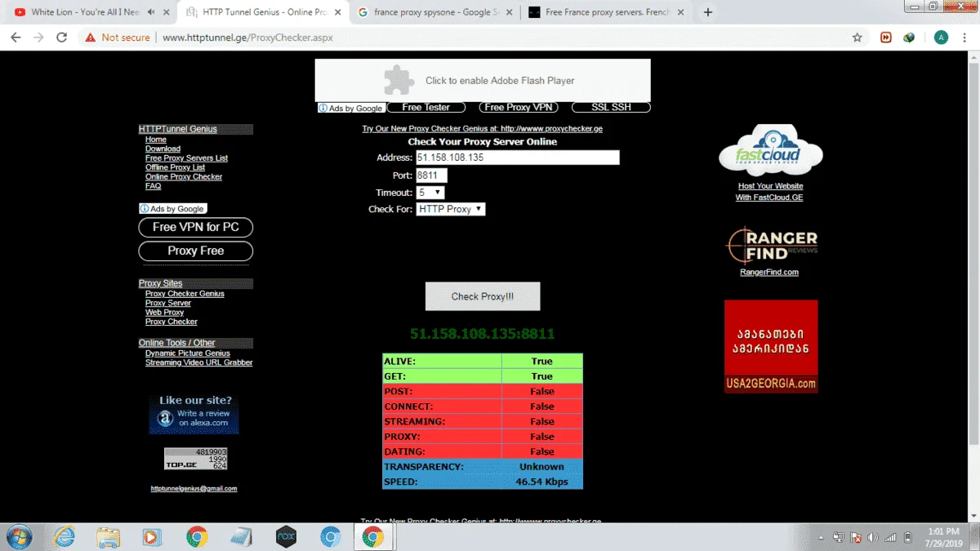Click the Proxy Free button
980x551 pixels.
click(x=196, y=251)
